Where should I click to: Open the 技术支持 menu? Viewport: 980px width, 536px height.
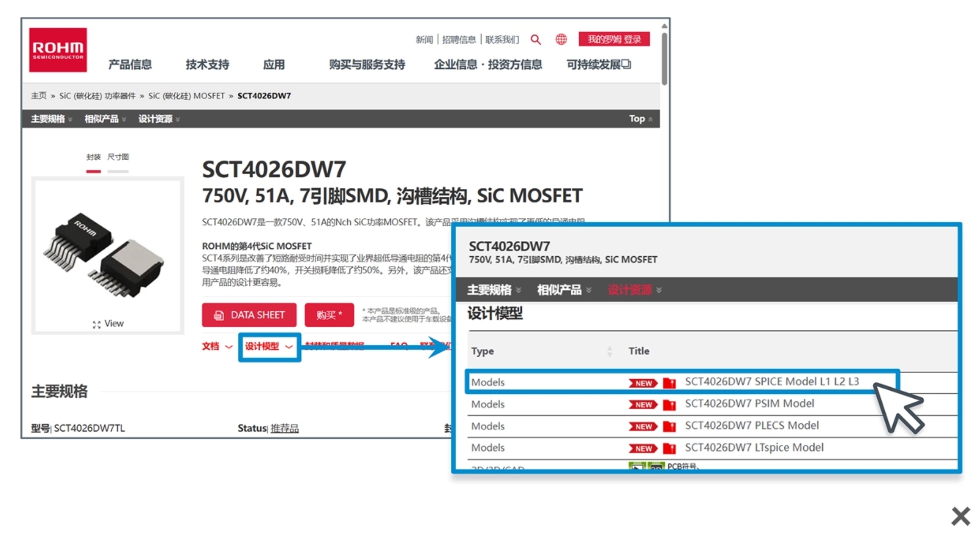207,65
